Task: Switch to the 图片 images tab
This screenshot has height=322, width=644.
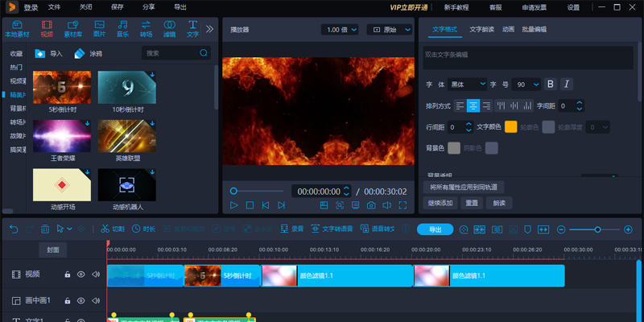Action: (x=99, y=29)
